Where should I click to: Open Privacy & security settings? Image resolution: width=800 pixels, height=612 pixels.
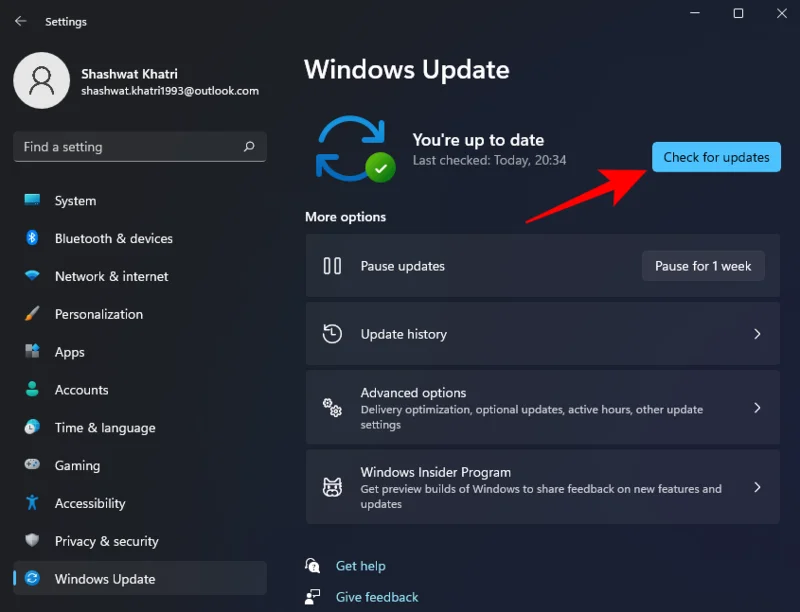101,541
